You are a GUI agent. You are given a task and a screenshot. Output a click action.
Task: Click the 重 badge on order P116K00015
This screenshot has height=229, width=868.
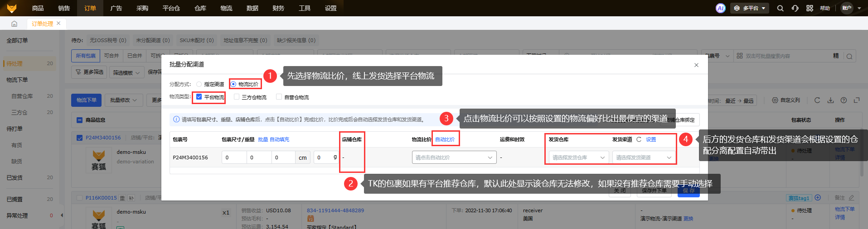pos(122,198)
